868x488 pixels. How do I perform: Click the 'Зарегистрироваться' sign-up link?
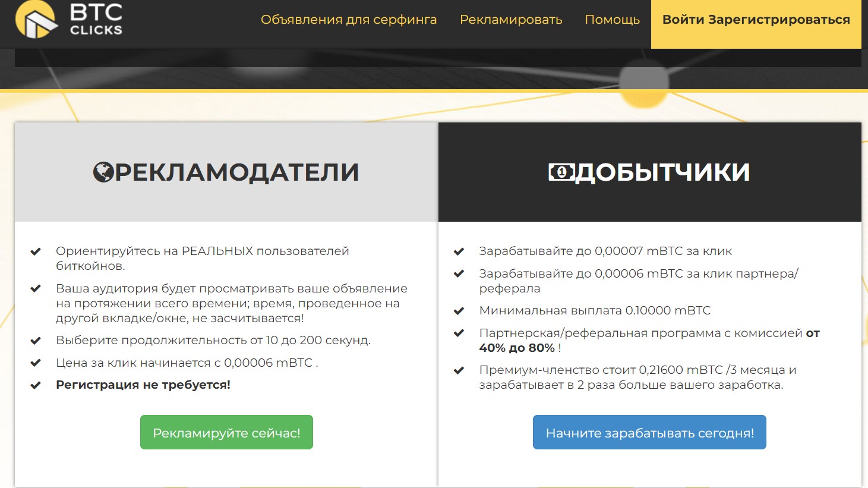[779, 20]
